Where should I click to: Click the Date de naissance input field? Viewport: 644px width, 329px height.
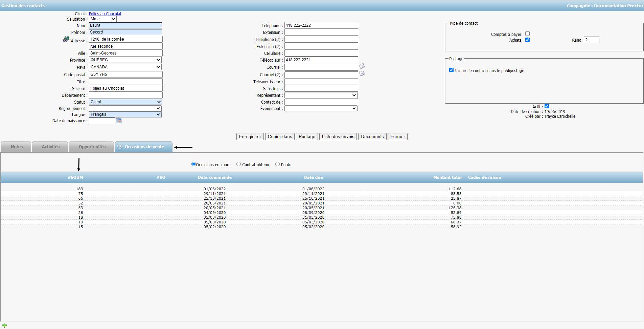coord(102,120)
